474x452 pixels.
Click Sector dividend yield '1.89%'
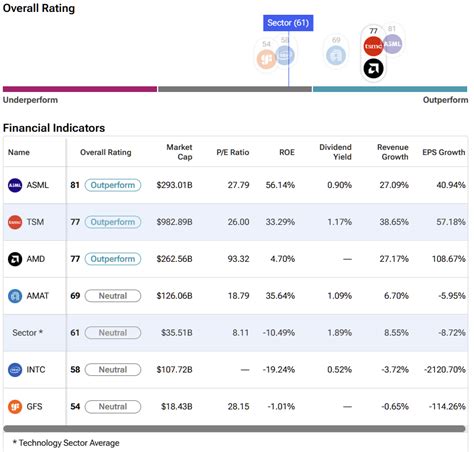[x=340, y=333]
